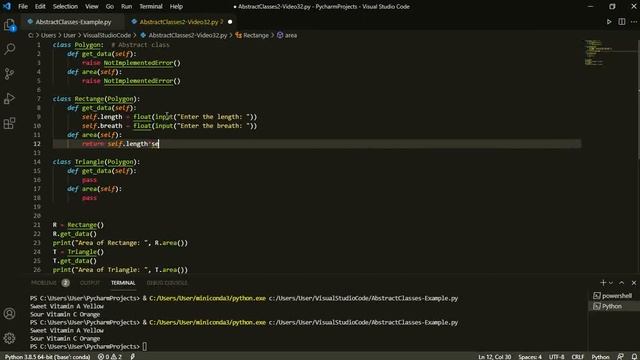
Task: Go to line via Ln 12, Col 30
Action: 494,357
